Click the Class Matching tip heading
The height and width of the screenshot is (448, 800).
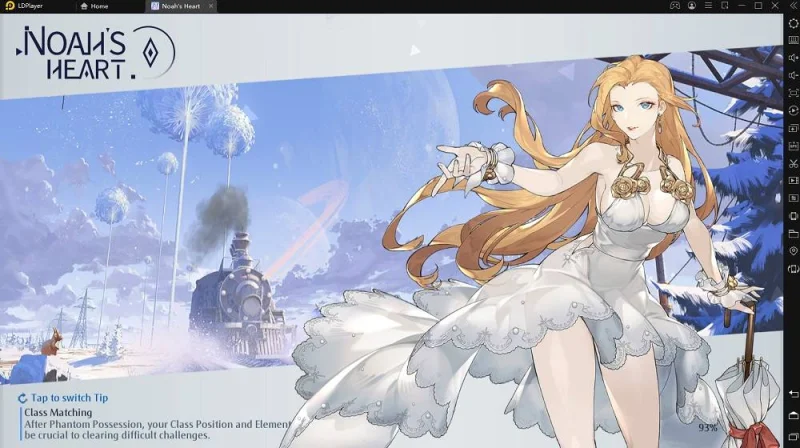[58, 412]
